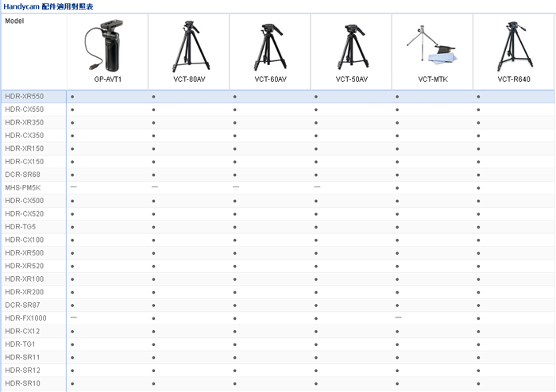556x392 pixels.
Task: Click the VCT-50AV tripod image
Action: pyautogui.click(x=353, y=47)
